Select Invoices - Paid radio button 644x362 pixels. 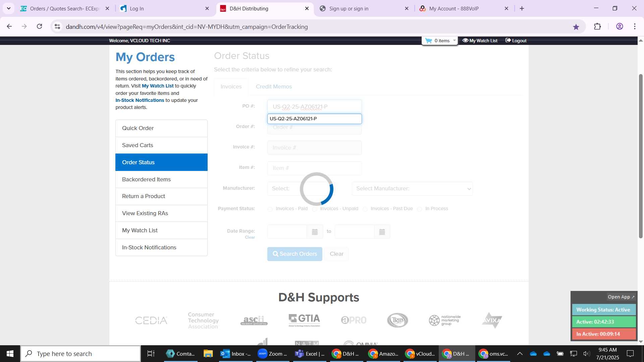pos(270,209)
